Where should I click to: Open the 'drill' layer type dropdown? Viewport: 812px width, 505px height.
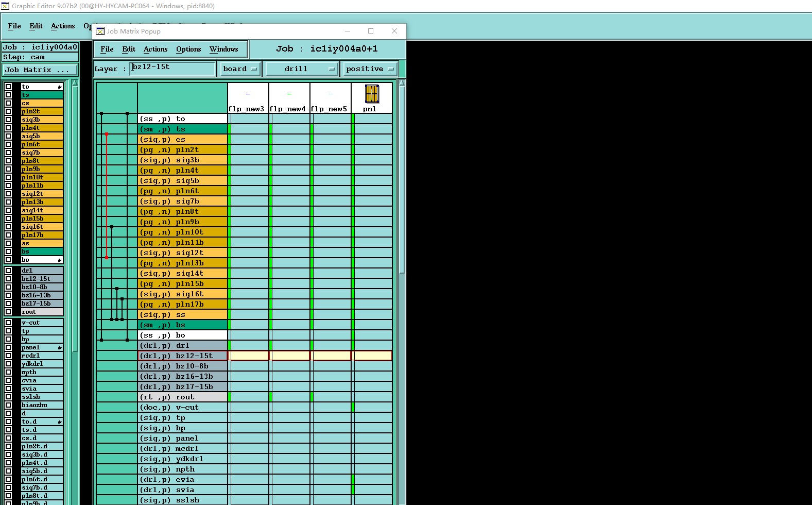point(301,69)
